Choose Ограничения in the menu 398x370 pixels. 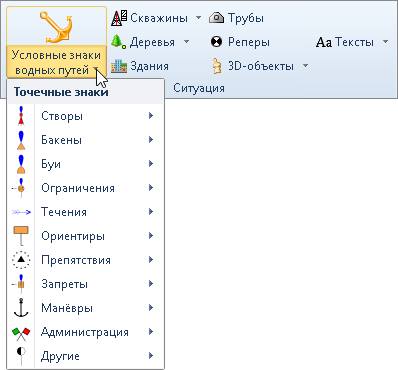pyautogui.click(x=85, y=188)
